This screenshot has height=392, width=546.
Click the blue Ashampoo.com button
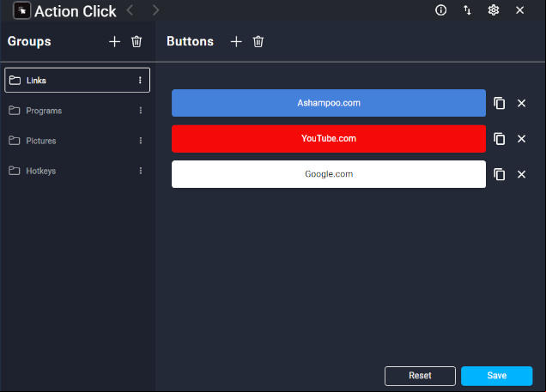(x=329, y=103)
